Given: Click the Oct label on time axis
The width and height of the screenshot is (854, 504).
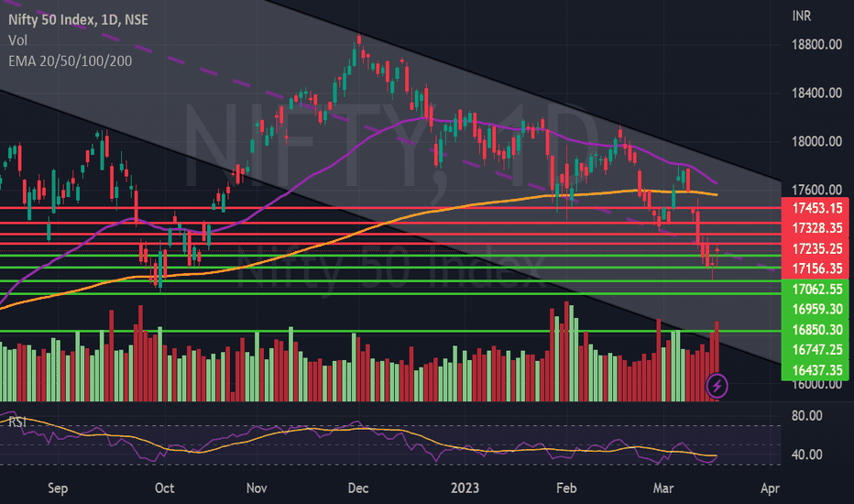Looking at the screenshot, I should [x=165, y=488].
